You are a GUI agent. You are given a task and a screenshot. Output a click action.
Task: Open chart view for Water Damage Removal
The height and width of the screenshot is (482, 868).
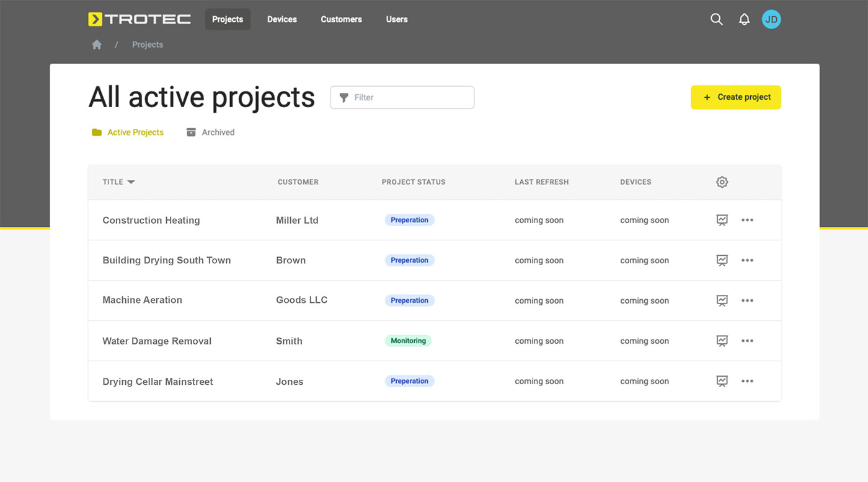pos(722,341)
